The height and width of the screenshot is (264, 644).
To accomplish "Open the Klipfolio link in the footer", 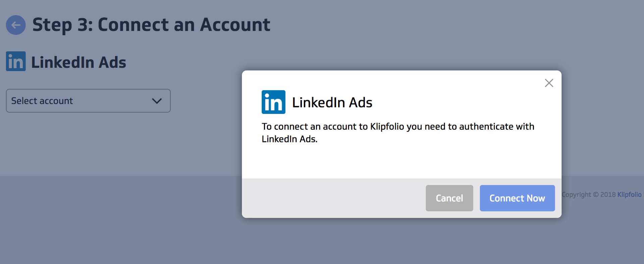I will tap(629, 194).
